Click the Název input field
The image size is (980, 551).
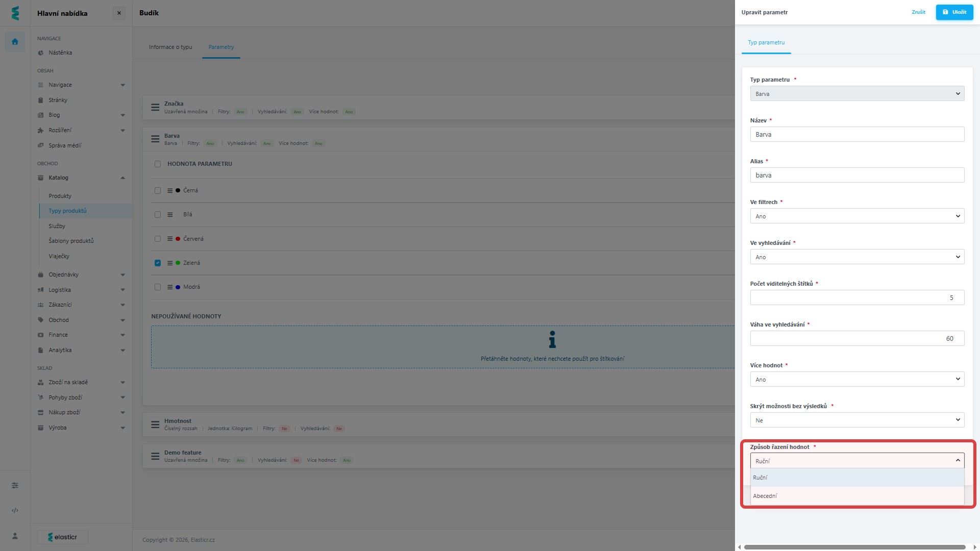(856, 134)
